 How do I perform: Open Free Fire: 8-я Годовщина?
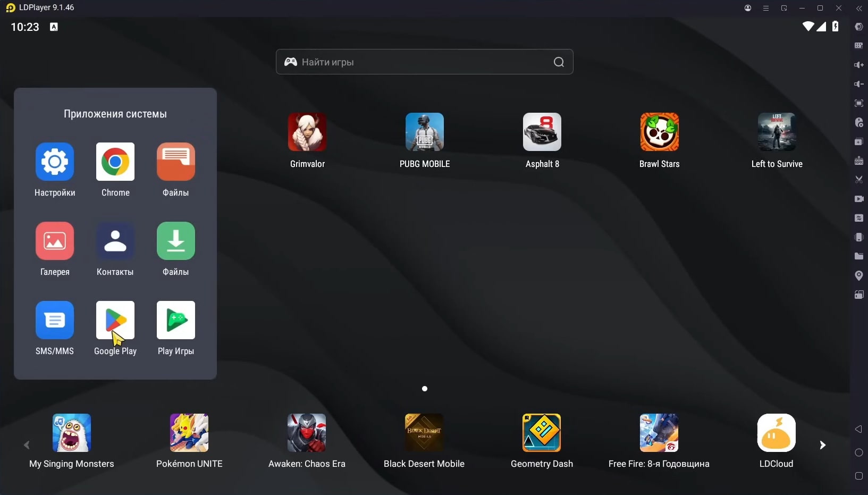[x=659, y=433]
